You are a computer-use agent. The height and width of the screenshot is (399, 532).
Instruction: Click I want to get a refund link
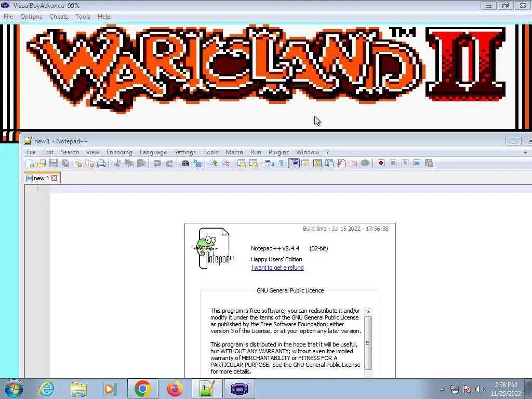(x=277, y=268)
